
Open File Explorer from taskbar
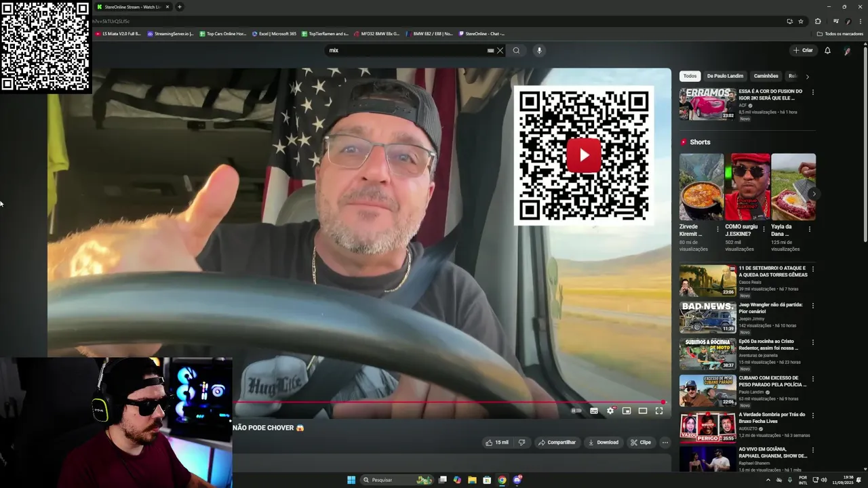tap(472, 480)
